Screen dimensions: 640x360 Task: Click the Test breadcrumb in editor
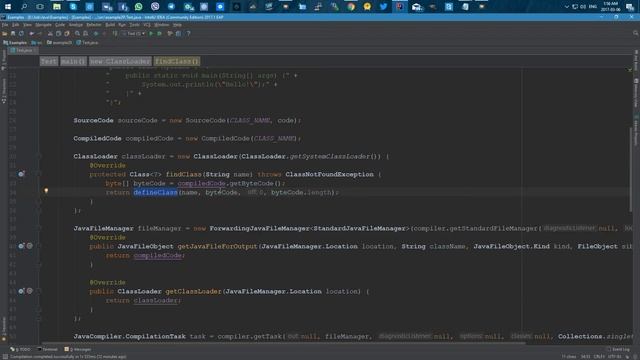point(49,61)
